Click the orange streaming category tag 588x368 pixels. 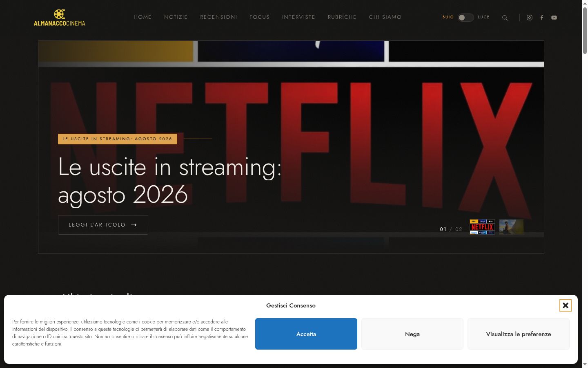(118, 139)
